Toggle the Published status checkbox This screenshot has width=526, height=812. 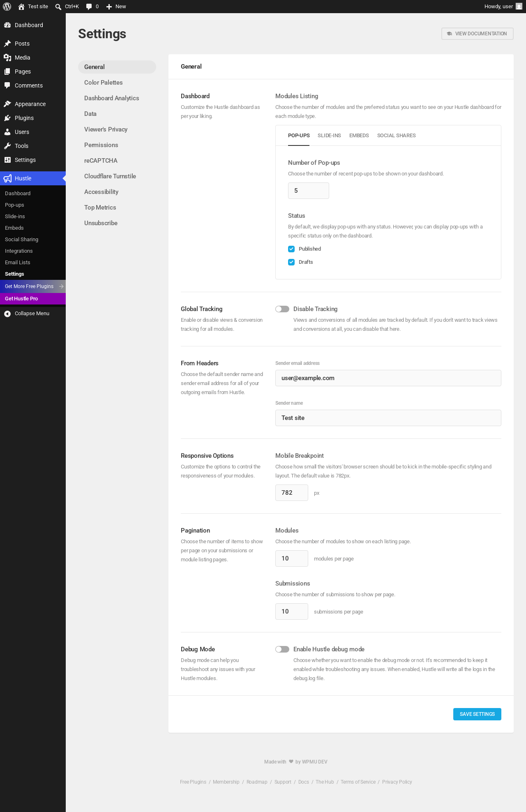tap(291, 249)
